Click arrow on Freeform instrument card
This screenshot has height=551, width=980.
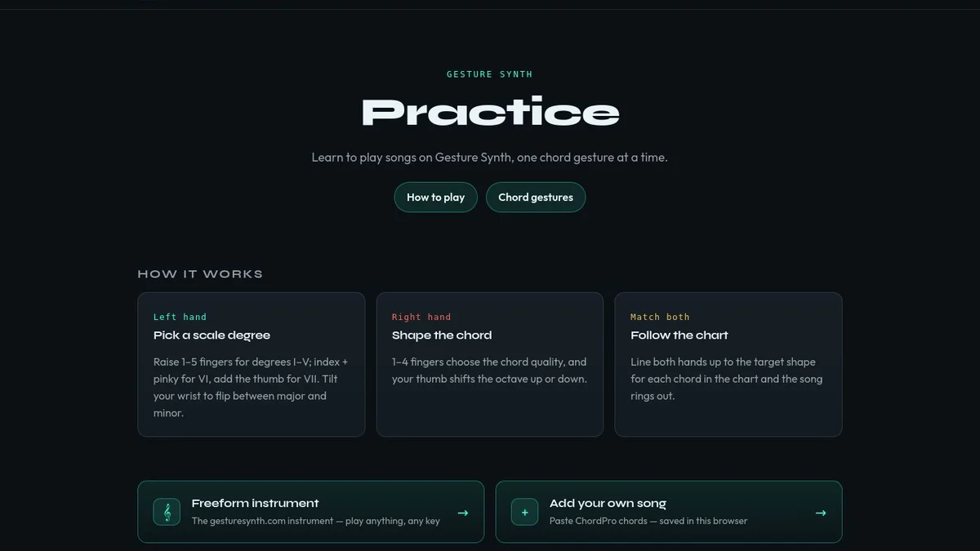click(463, 513)
